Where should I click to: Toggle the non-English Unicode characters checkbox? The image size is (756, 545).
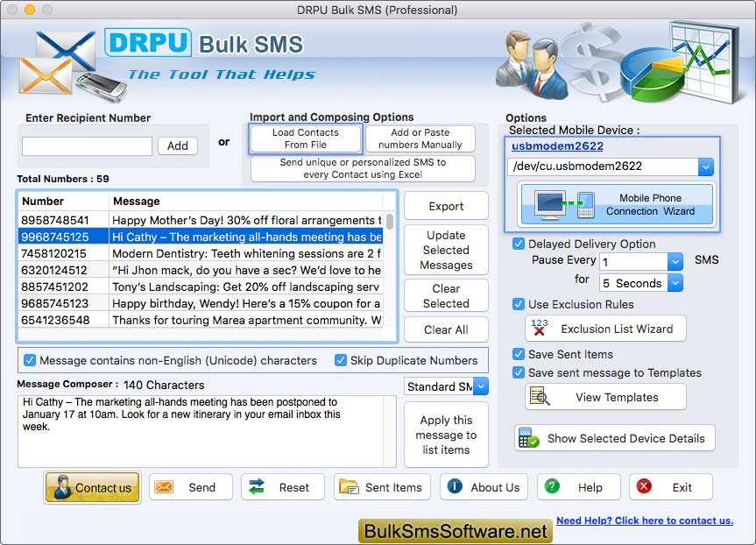click(30, 360)
